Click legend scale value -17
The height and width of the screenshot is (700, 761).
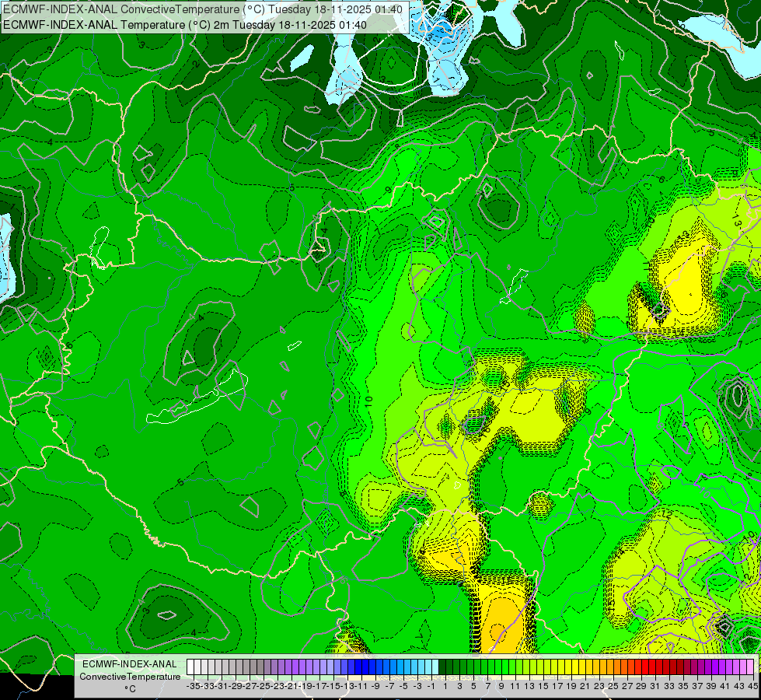pyautogui.click(x=319, y=686)
